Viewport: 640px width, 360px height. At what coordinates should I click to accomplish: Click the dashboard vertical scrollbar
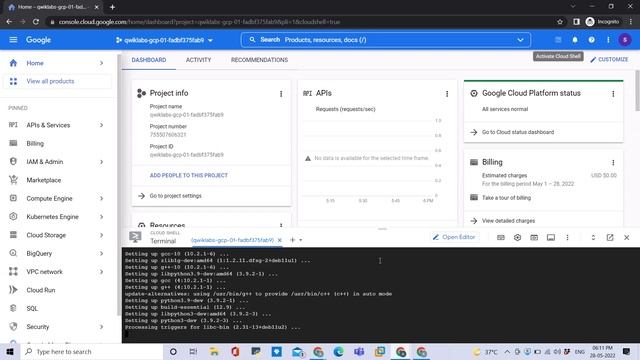coord(637,91)
